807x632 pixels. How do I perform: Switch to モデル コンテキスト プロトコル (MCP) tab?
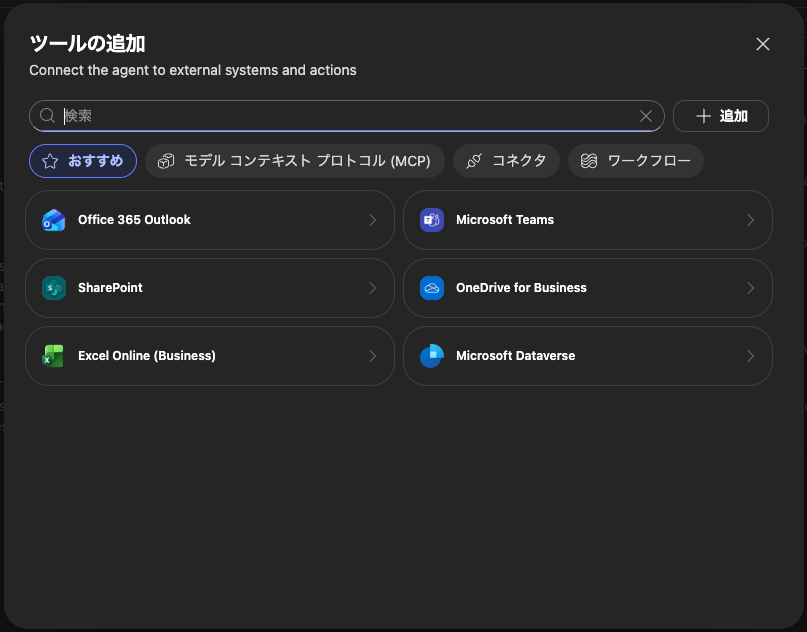point(295,161)
